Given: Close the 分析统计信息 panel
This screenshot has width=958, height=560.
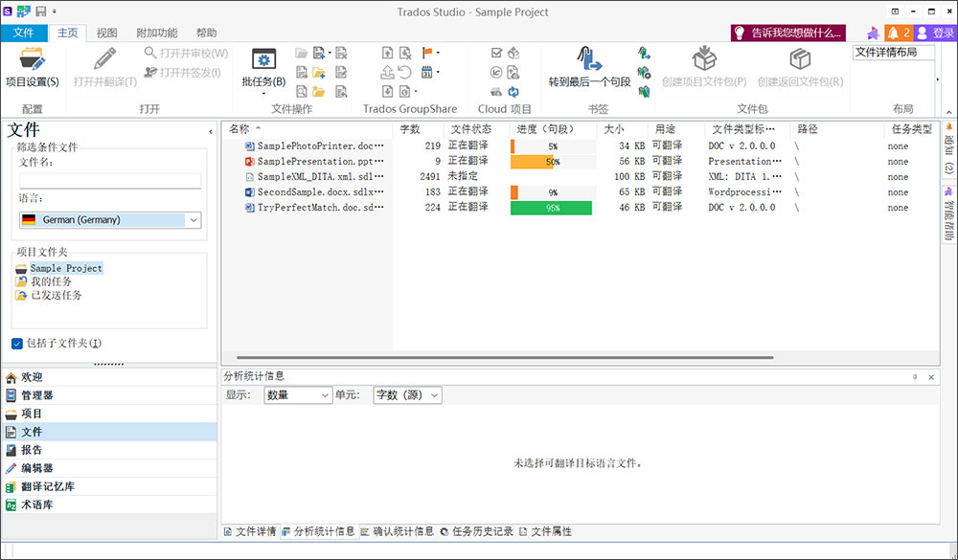Looking at the screenshot, I should [x=931, y=377].
